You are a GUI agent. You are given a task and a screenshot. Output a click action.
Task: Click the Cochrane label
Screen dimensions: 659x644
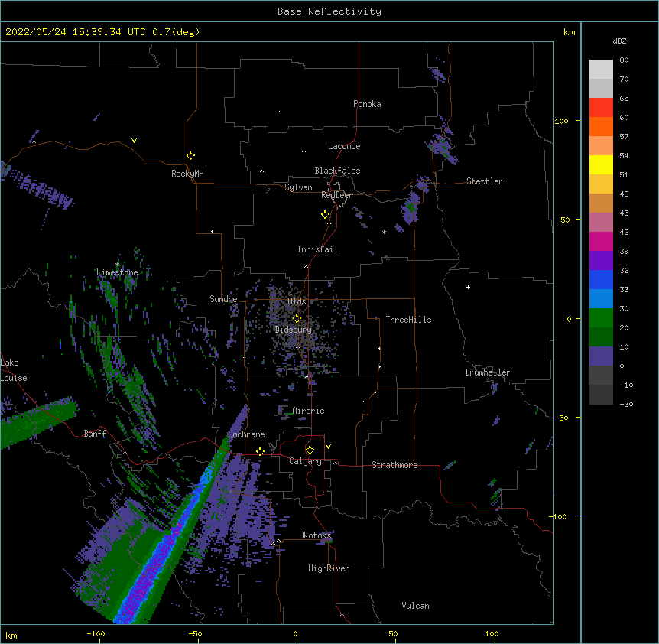pos(246,434)
